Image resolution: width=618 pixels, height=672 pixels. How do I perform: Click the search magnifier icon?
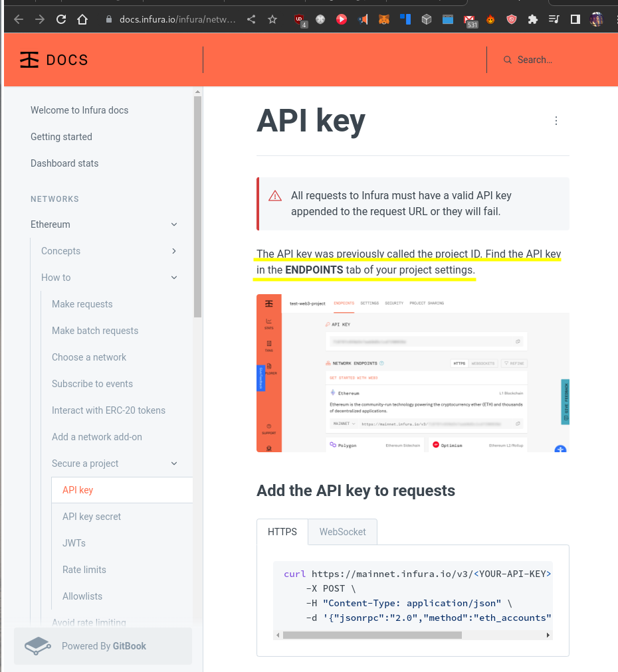[507, 60]
